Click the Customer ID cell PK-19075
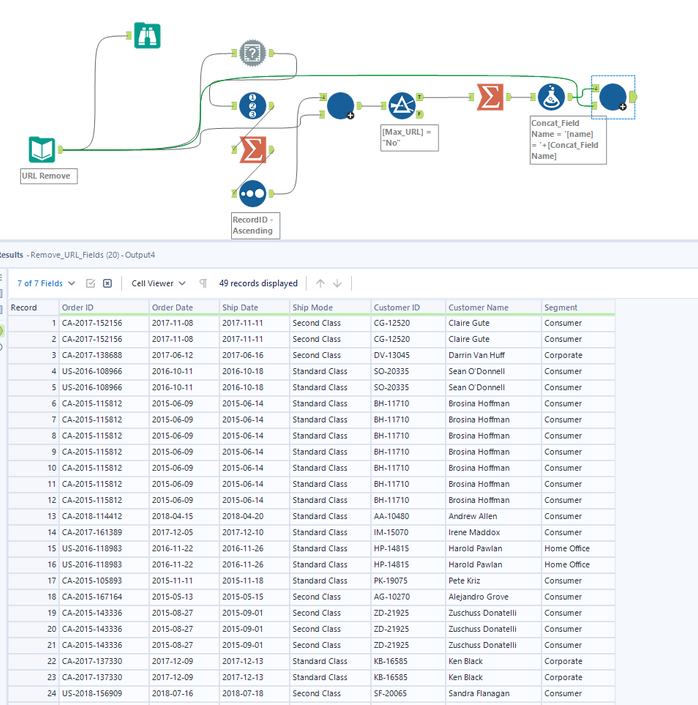The image size is (698, 705). click(x=408, y=581)
